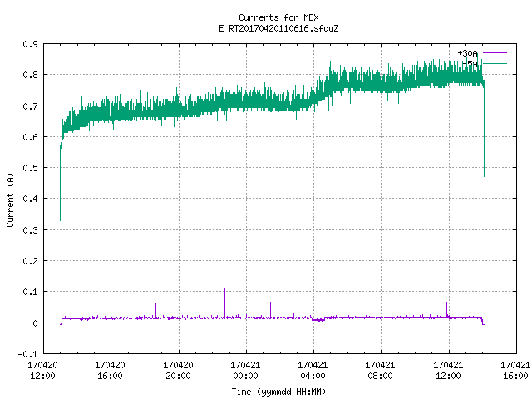Viewport: 532px width, 399px height.
Task: Select y-axis tick value 0.6
Action: [30, 137]
